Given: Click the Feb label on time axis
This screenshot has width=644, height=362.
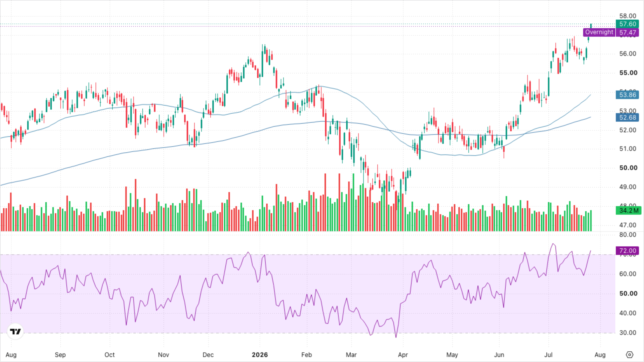Looking at the screenshot, I should pyautogui.click(x=306, y=355).
